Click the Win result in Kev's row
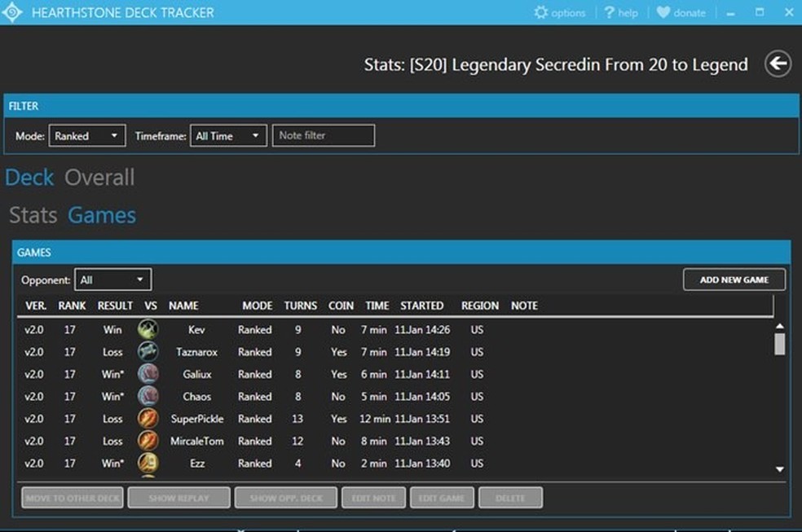 (112, 330)
